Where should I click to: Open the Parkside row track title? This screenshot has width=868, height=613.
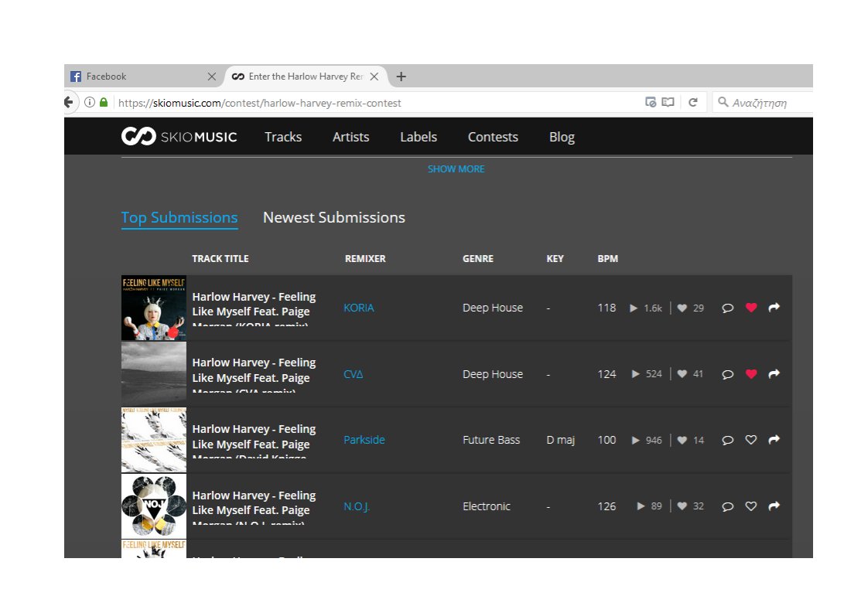point(254,441)
